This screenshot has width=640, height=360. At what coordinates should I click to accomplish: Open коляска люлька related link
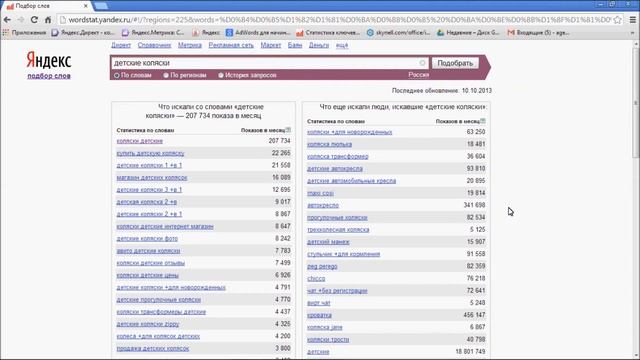pos(329,144)
